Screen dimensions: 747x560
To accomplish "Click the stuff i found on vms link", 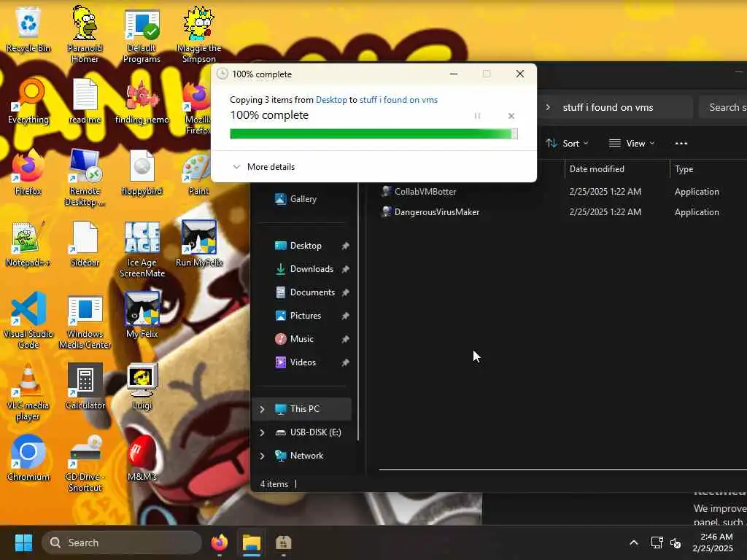I will point(398,100).
